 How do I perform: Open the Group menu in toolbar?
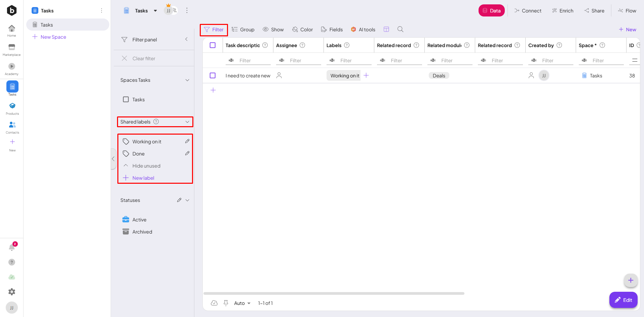point(243,30)
